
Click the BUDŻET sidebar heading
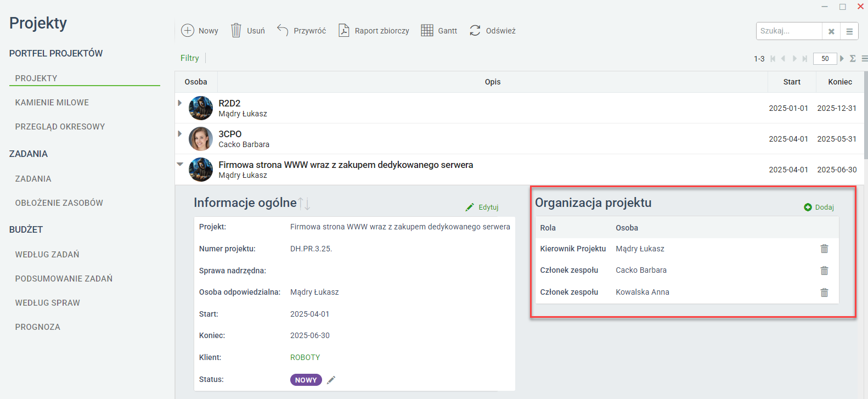[26, 229]
